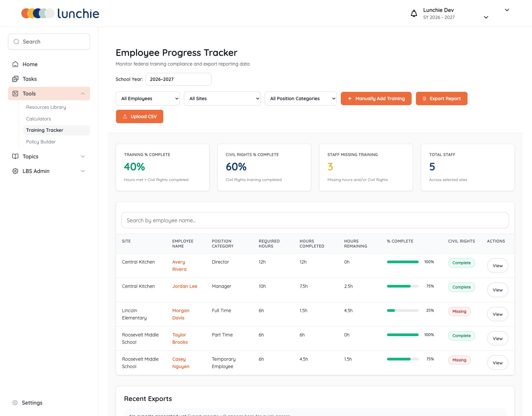Open the All Employees dropdown
The image size is (532, 416).
148,99
